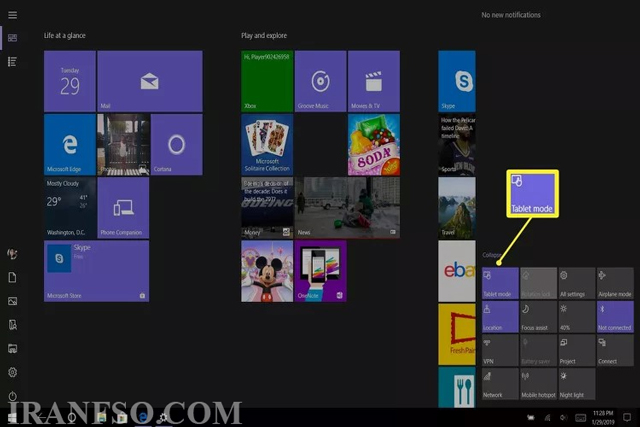Screen dimensions: 640x427
Task: Open the Mickey Mouse game tile
Action: tap(267, 271)
